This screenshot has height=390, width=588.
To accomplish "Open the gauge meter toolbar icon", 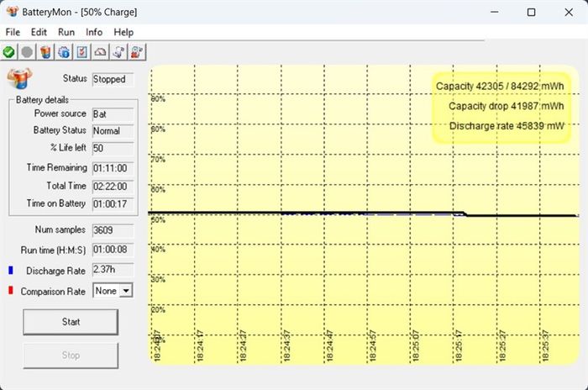I will click(100, 52).
